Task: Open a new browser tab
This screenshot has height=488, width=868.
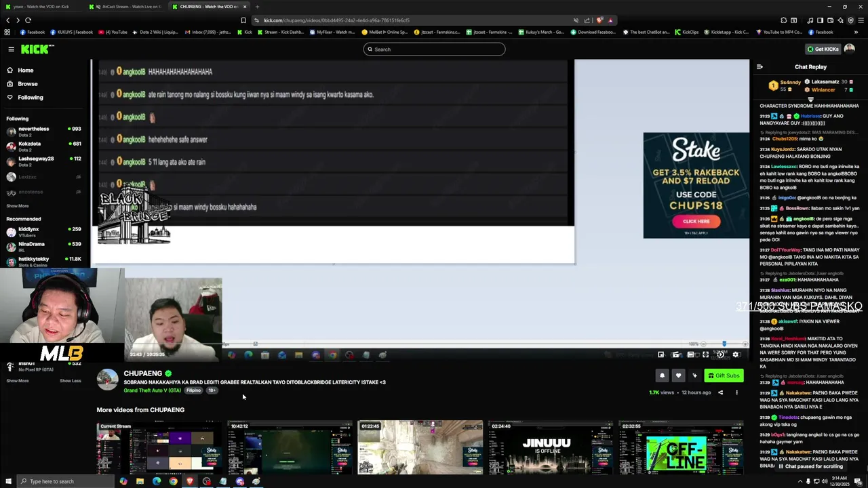Action: point(257,7)
